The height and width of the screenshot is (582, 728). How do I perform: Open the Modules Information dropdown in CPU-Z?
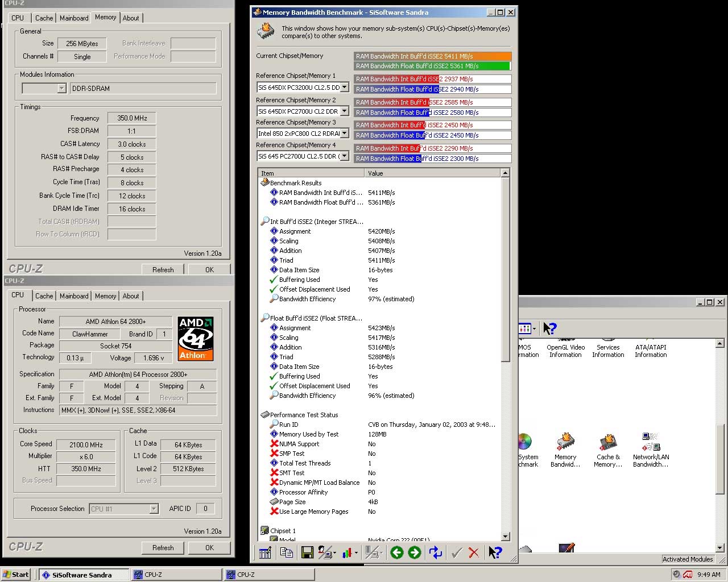point(61,89)
